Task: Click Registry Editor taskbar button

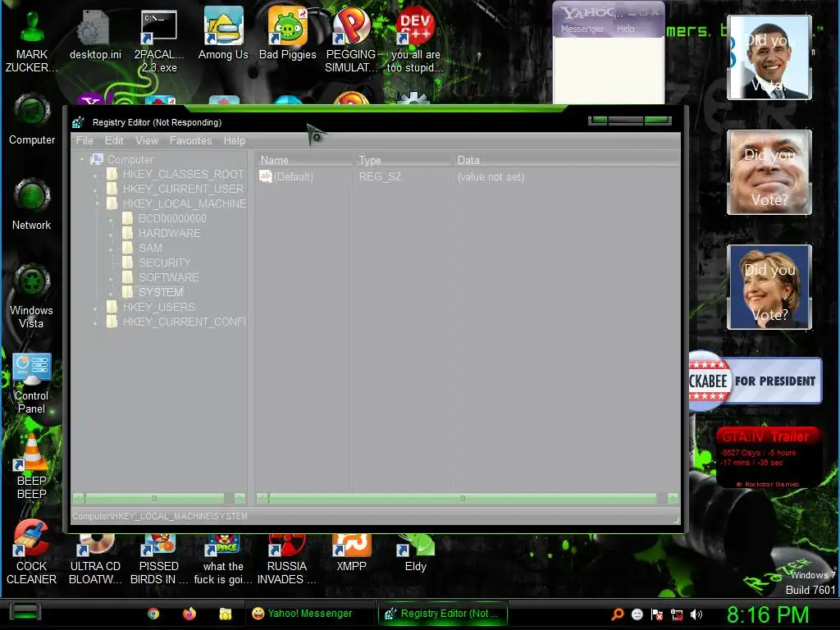Action: [x=442, y=614]
